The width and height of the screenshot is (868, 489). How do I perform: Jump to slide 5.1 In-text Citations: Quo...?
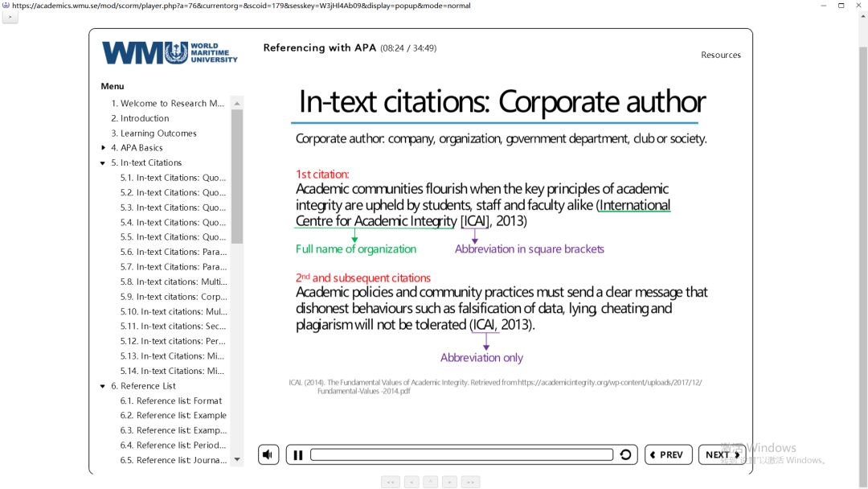click(173, 178)
